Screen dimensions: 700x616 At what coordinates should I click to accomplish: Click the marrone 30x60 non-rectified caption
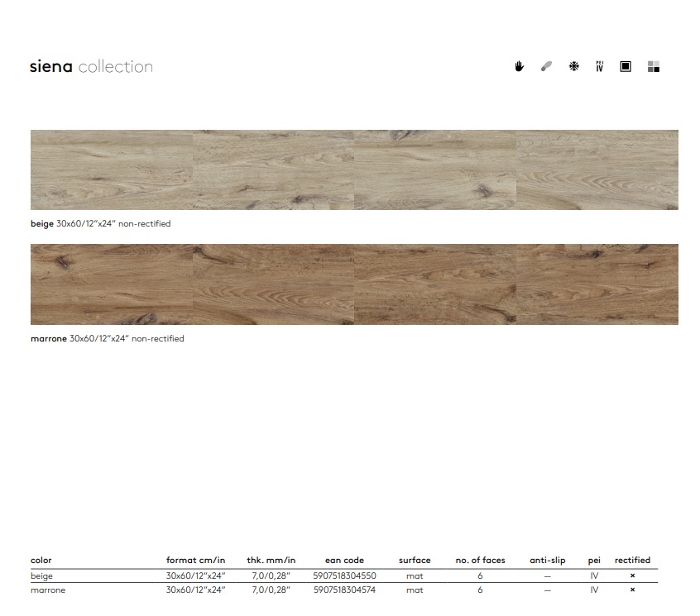click(x=107, y=339)
